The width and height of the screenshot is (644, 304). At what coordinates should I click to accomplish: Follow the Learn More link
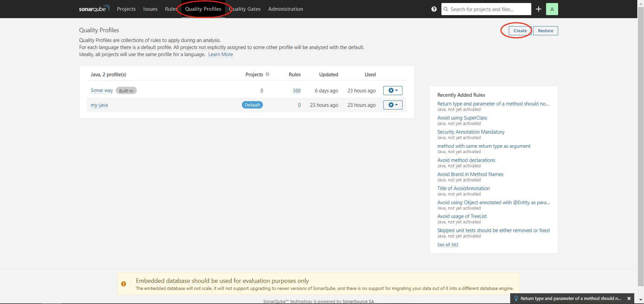tap(220, 54)
